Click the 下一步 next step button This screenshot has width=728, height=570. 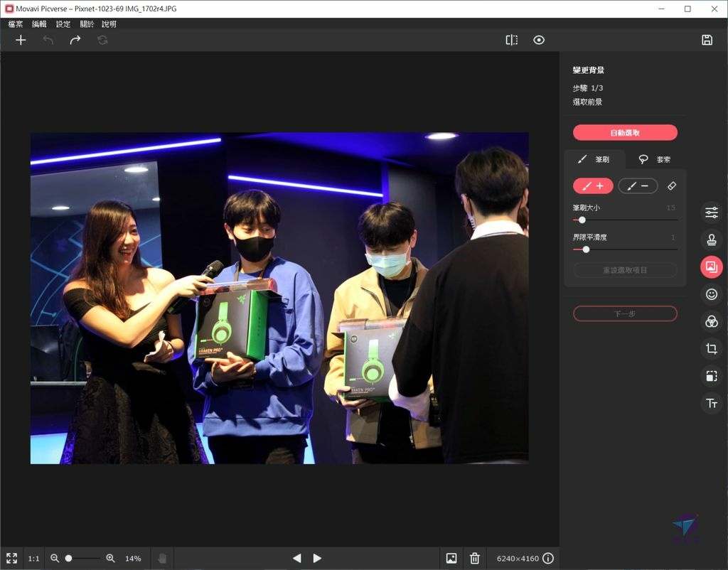coord(625,313)
